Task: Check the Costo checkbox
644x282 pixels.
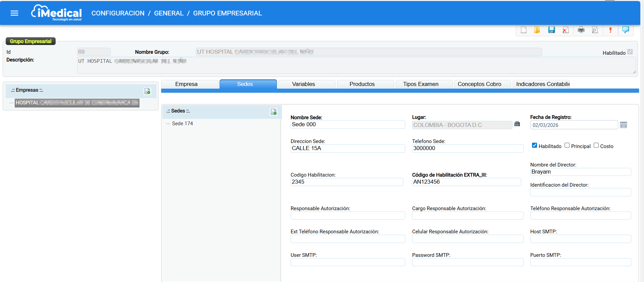Action: (x=596, y=145)
